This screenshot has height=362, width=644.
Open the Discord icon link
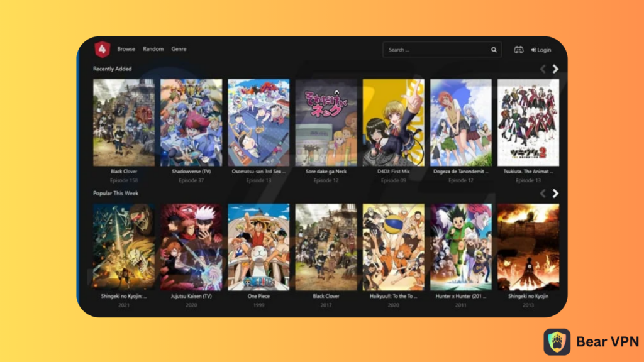[519, 50]
